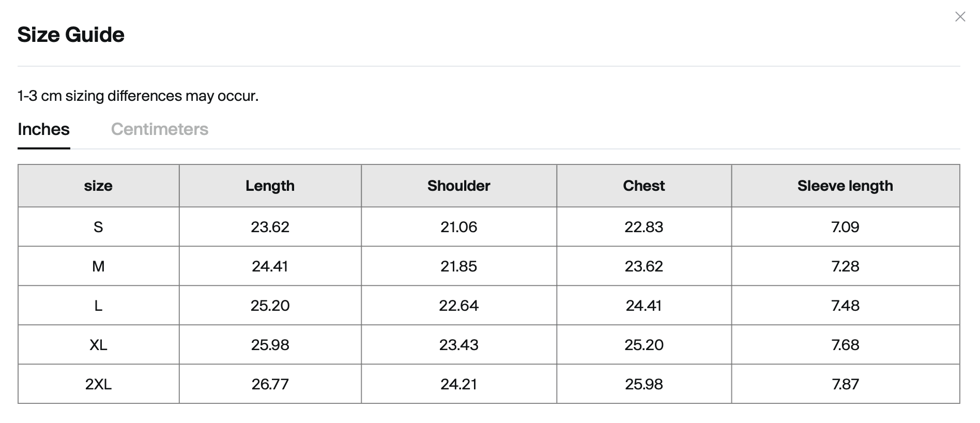The height and width of the screenshot is (423, 980).
Task: Click the sizing differences note text
Action: point(138,96)
